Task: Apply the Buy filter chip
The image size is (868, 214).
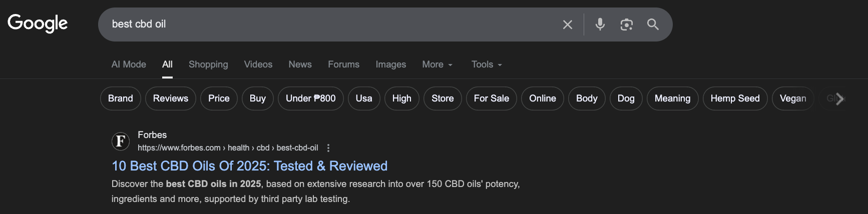Action: pyautogui.click(x=258, y=98)
